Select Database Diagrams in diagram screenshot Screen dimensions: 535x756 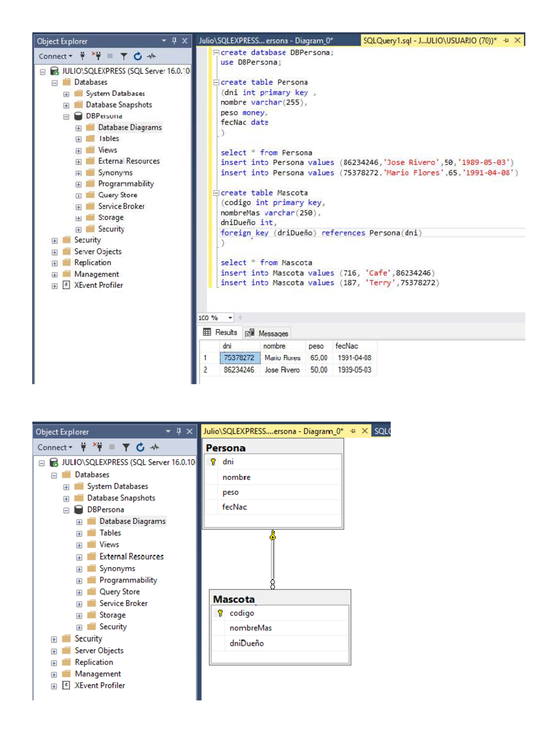pyautogui.click(x=132, y=521)
